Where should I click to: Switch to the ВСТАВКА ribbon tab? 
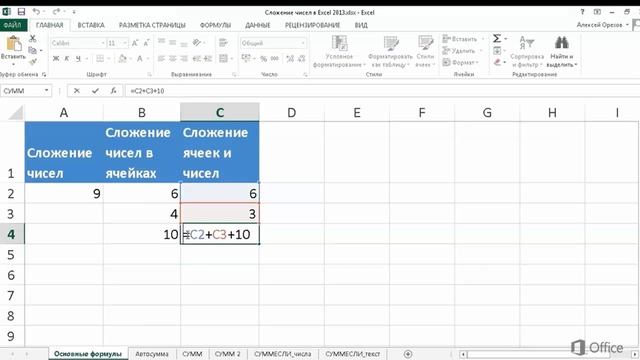coord(91,25)
